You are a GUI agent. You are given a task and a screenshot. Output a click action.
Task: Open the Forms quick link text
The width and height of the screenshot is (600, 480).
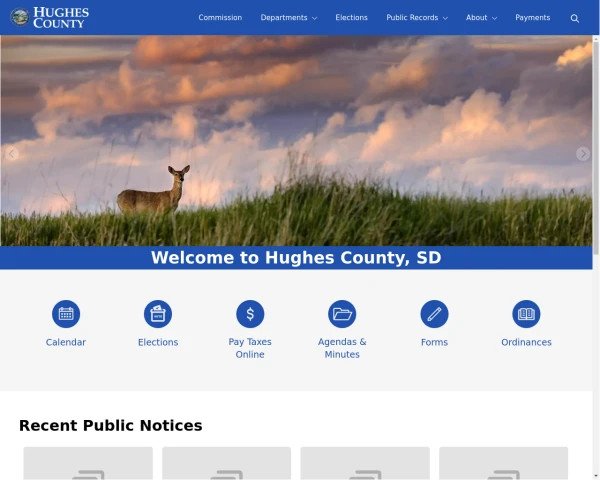[x=434, y=342]
